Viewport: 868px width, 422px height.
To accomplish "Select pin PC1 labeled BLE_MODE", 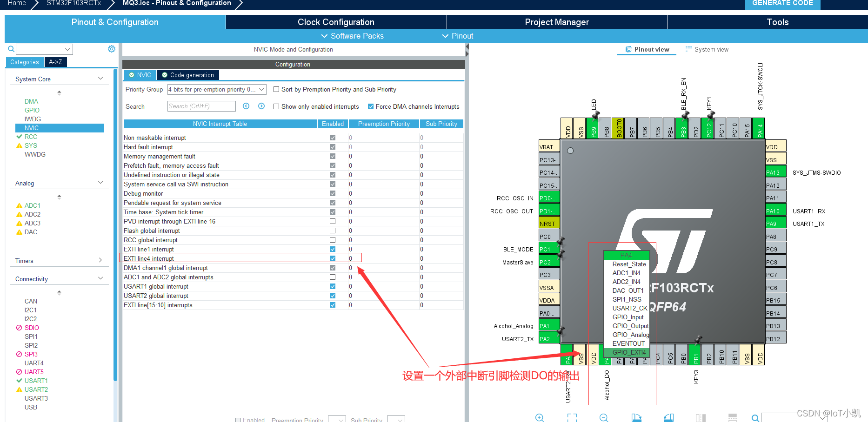I will click(x=549, y=249).
